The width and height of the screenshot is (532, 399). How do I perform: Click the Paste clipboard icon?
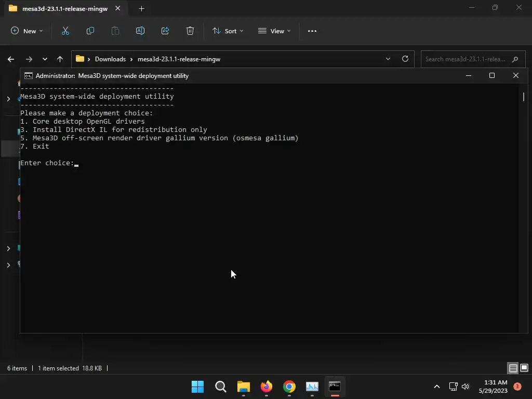tap(115, 31)
